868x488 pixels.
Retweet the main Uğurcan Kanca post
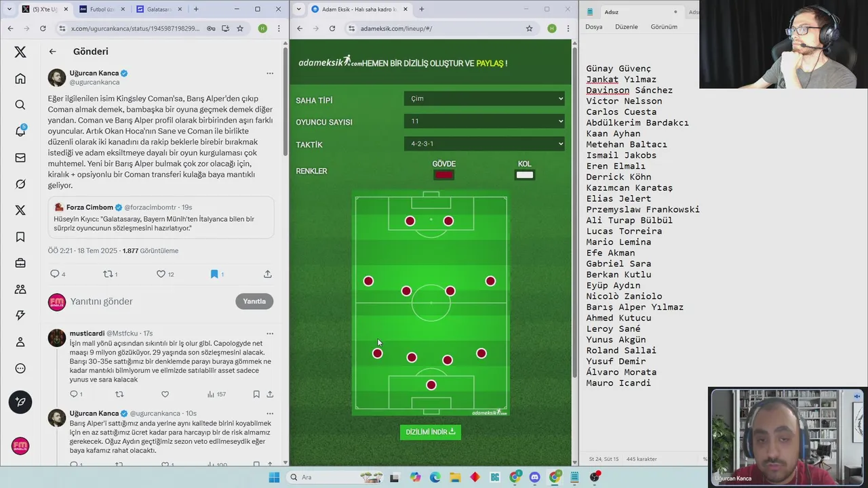pos(107,274)
